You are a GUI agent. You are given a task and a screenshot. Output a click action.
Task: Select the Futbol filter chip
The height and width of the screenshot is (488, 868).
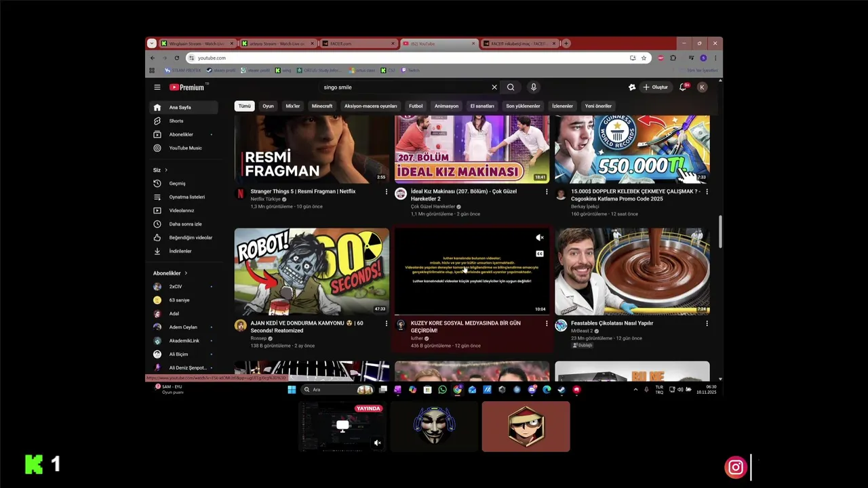[416, 106]
